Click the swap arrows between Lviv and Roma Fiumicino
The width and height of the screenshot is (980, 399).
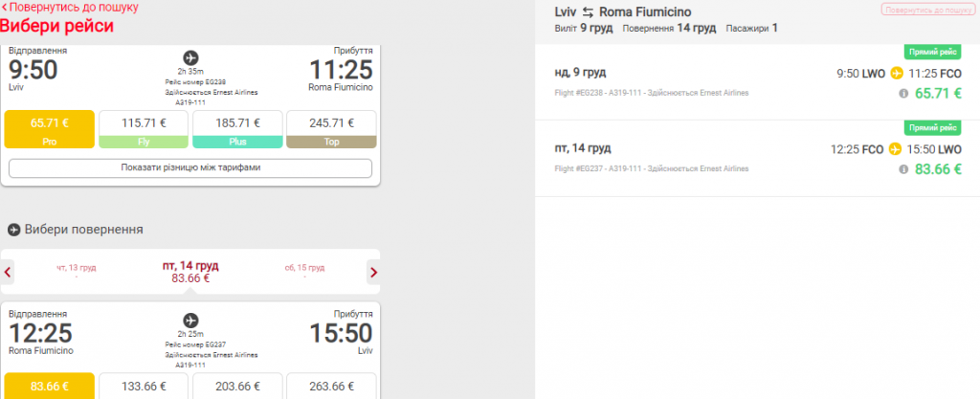coord(589,12)
